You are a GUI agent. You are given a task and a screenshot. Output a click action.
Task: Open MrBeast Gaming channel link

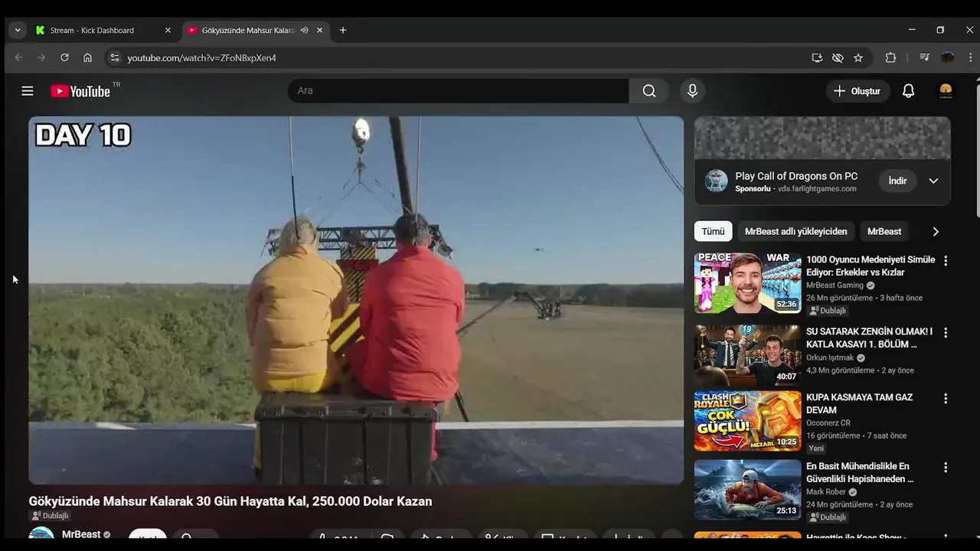[835, 285]
